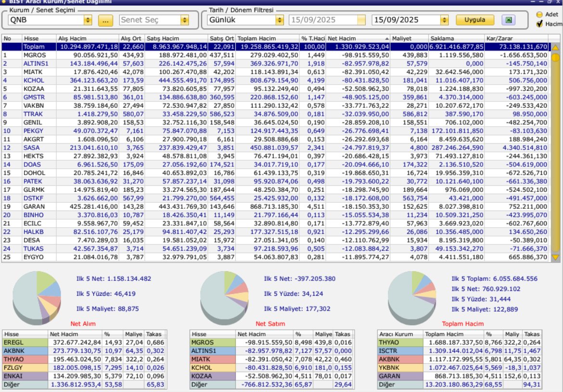
Task: Open the QNB institution dropdown
Action: [88, 20]
